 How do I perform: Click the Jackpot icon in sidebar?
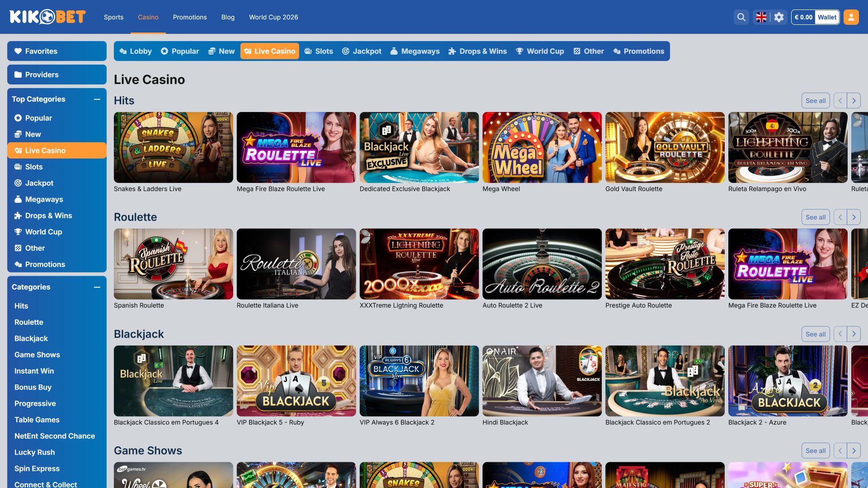coord(18,183)
